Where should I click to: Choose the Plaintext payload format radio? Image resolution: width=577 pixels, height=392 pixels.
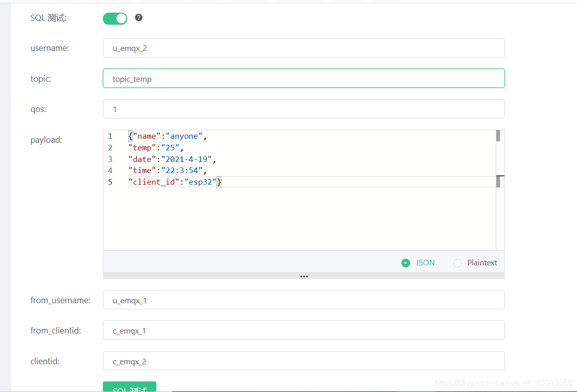coord(457,263)
